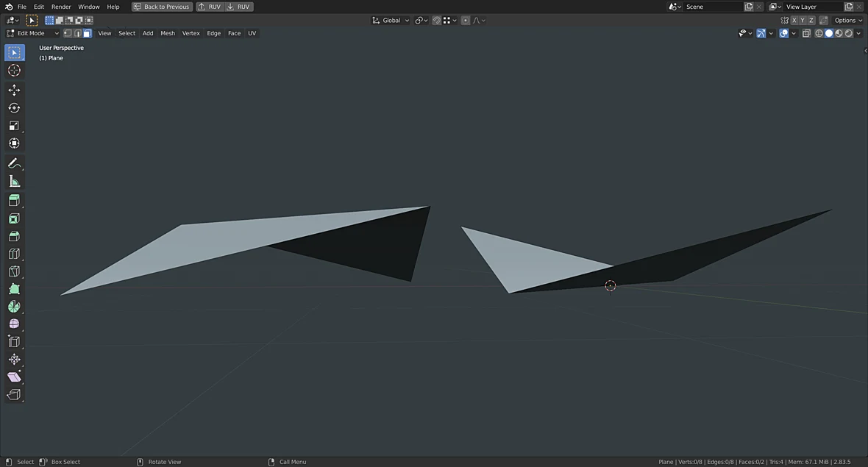Select the Measure tool
The width and height of the screenshot is (868, 467).
click(x=15, y=181)
